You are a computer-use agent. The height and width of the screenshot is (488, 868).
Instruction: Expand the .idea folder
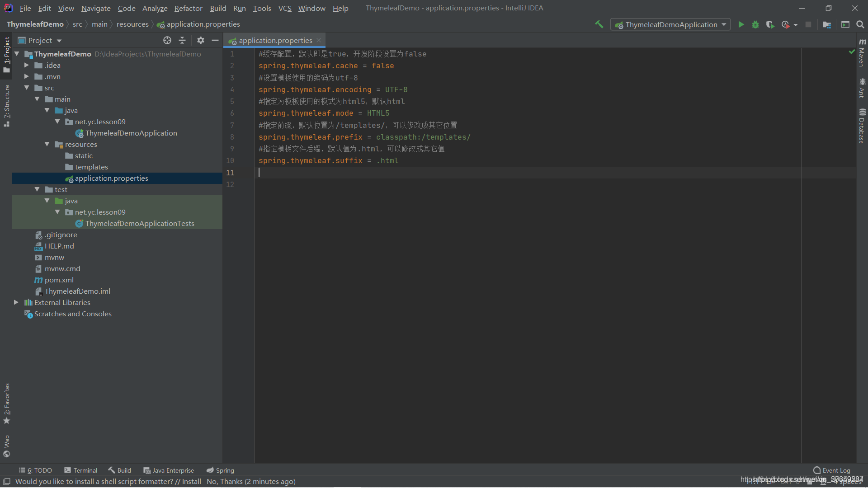pos(27,65)
